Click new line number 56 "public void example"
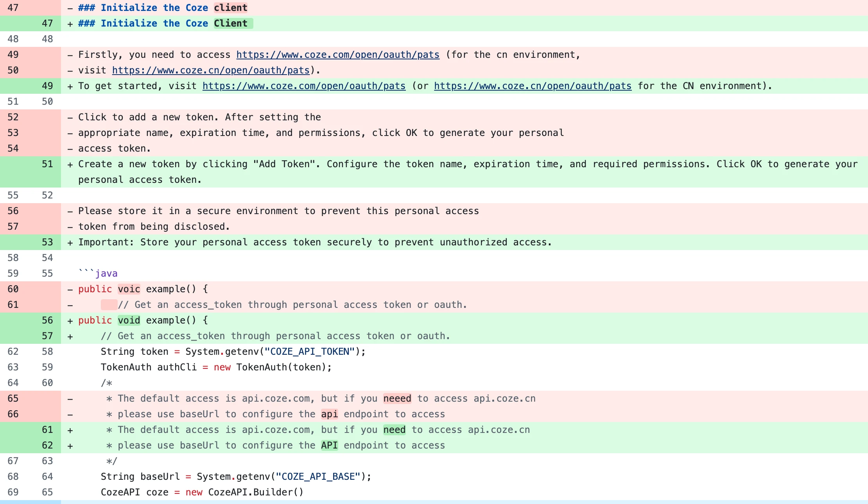 click(x=47, y=320)
